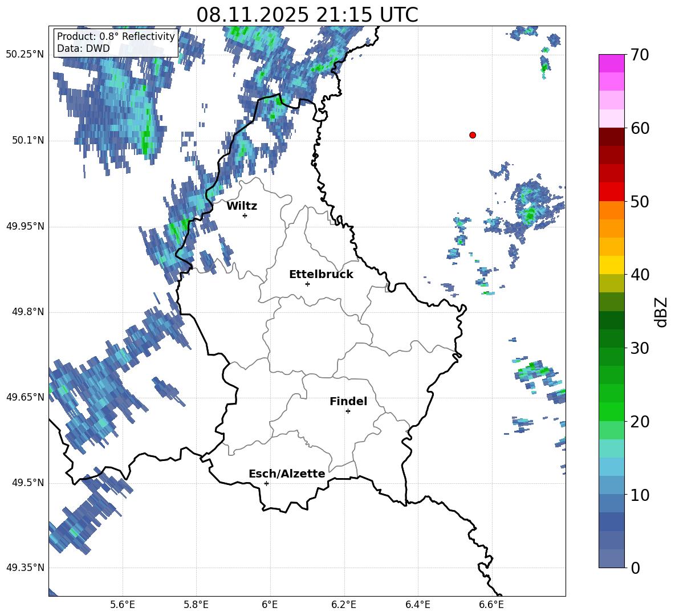The image size is (675, 616).
Task: Click the 6°E longitude label
Action: click(270, 605)
